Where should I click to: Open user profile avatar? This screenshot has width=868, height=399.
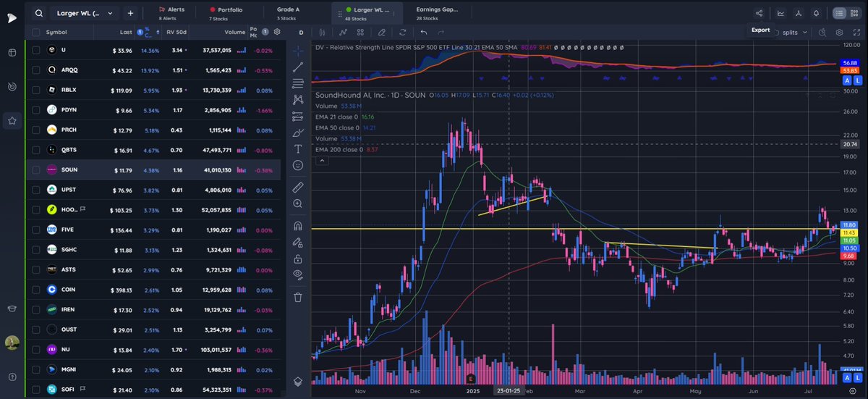pos(12,342)
